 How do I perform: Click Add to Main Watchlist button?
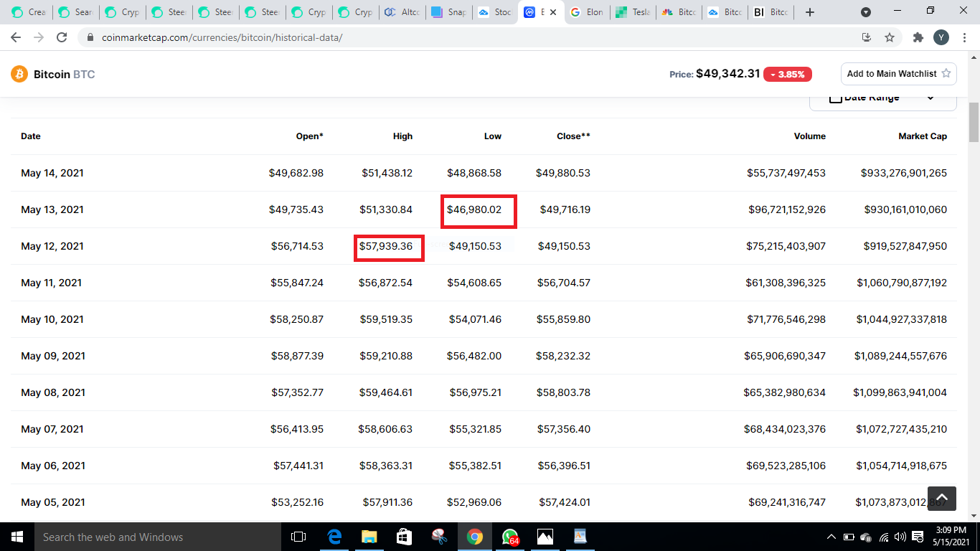899,74
